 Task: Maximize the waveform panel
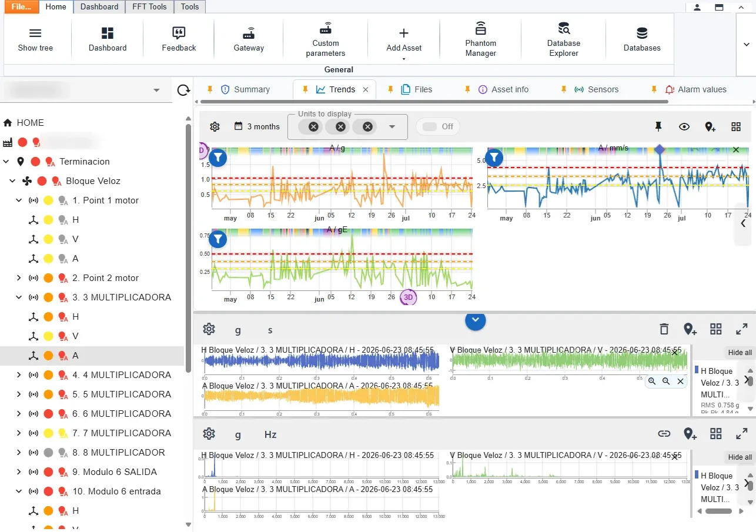point(742,329)
